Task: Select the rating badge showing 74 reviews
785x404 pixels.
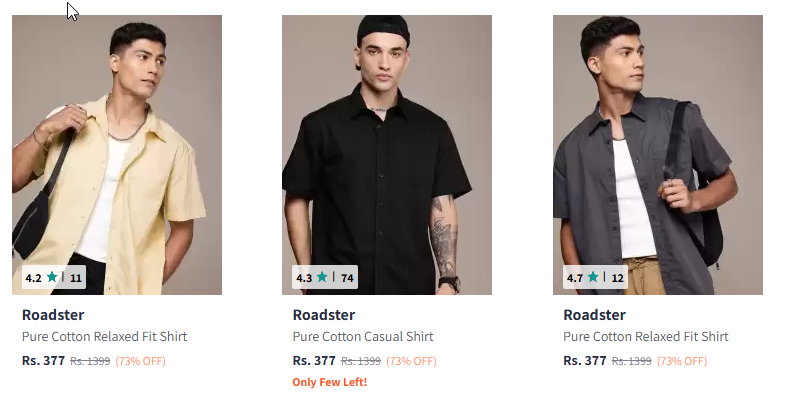Action: click(x=325, y=277)
